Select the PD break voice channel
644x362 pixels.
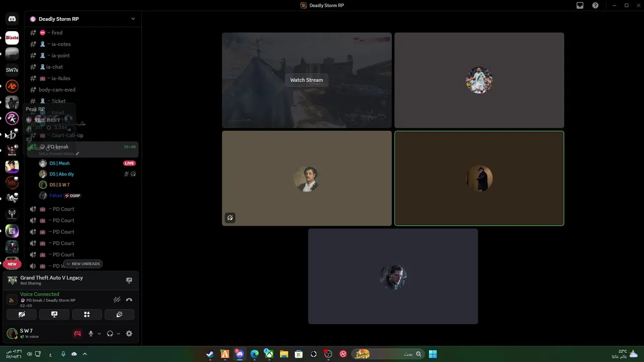(83, 149)
